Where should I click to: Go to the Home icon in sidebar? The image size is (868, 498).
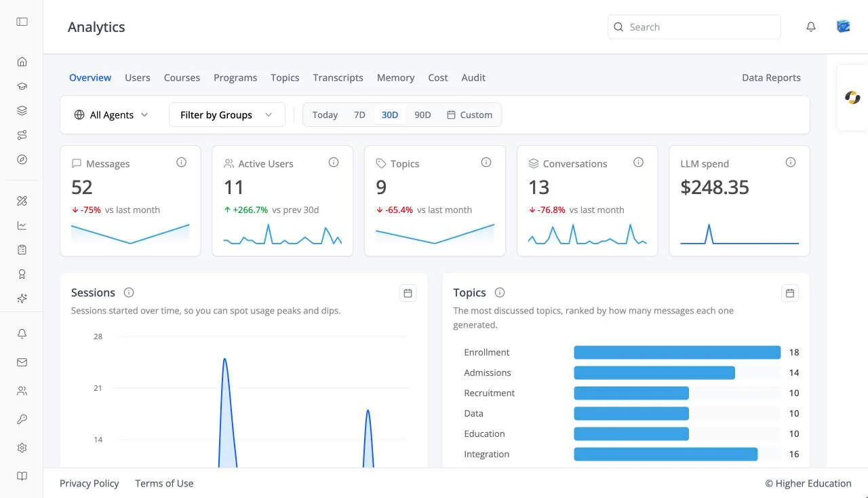(22, 62)
